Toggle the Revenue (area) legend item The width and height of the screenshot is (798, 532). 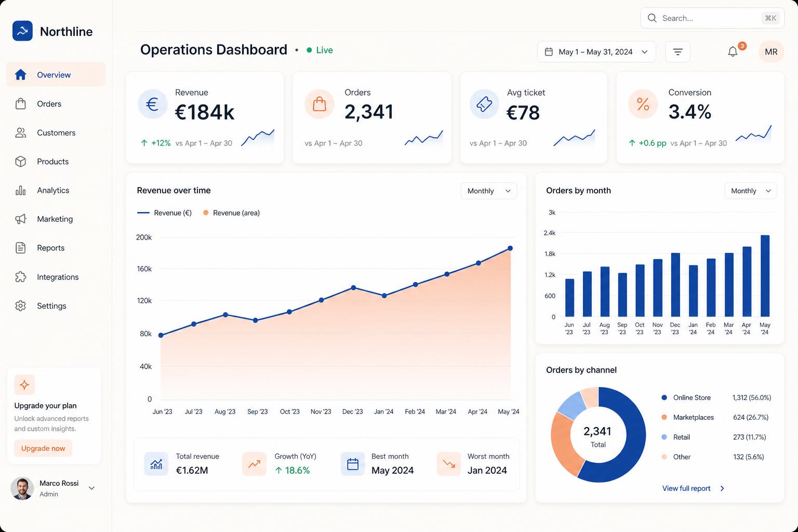pyautogui.click(x=231, y=213)
